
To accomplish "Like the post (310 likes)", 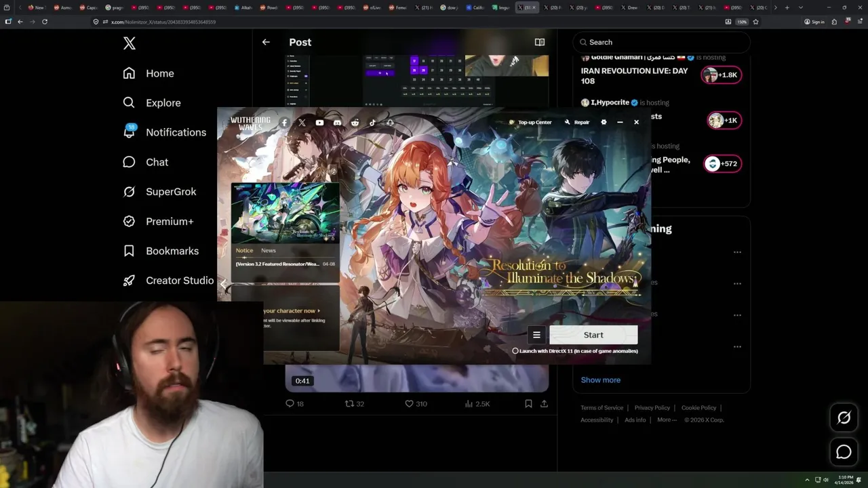I will (416, 403).
